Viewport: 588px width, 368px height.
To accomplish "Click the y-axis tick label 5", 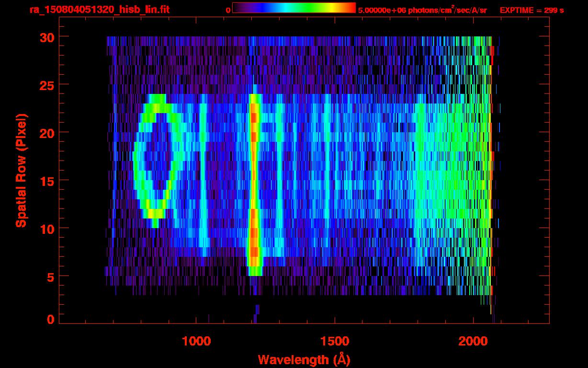I will click(50, 276).
